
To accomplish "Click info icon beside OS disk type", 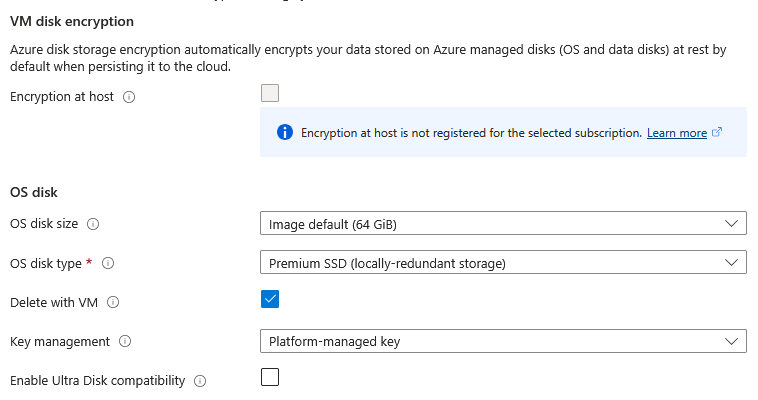I will (x=108, y=263).
